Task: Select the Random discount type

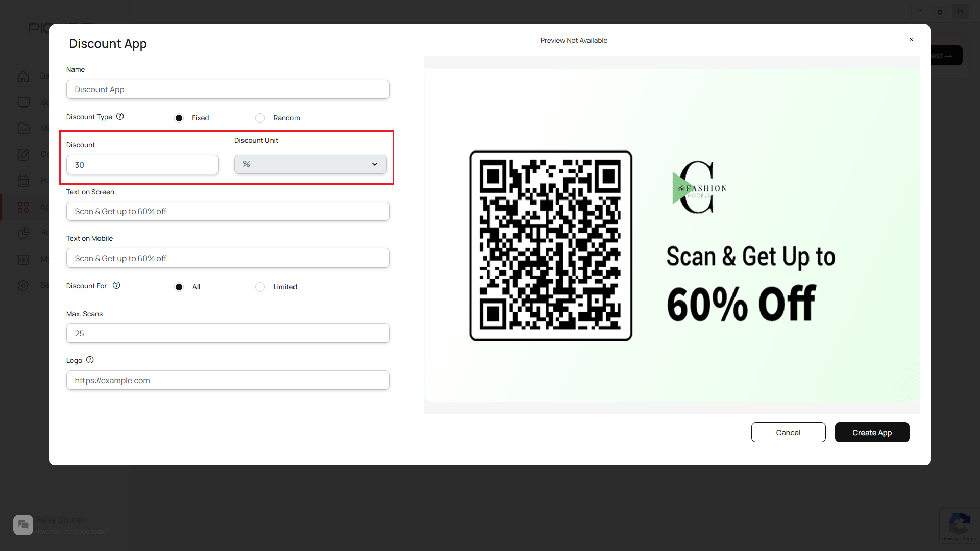Action: coord(260,118)
